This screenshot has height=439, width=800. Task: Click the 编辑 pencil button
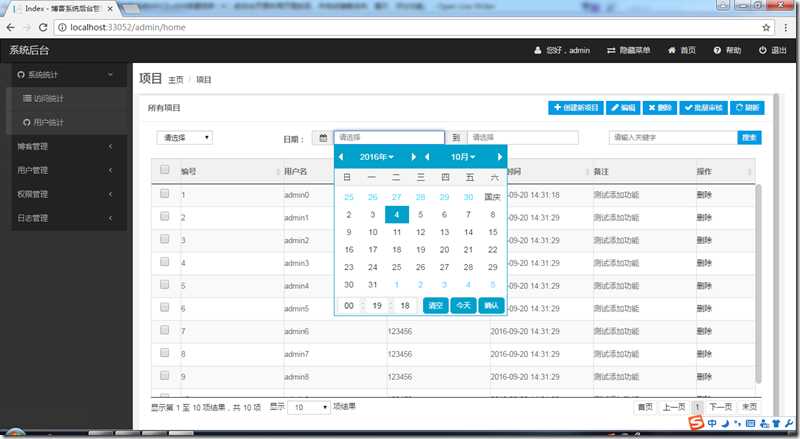623,108
